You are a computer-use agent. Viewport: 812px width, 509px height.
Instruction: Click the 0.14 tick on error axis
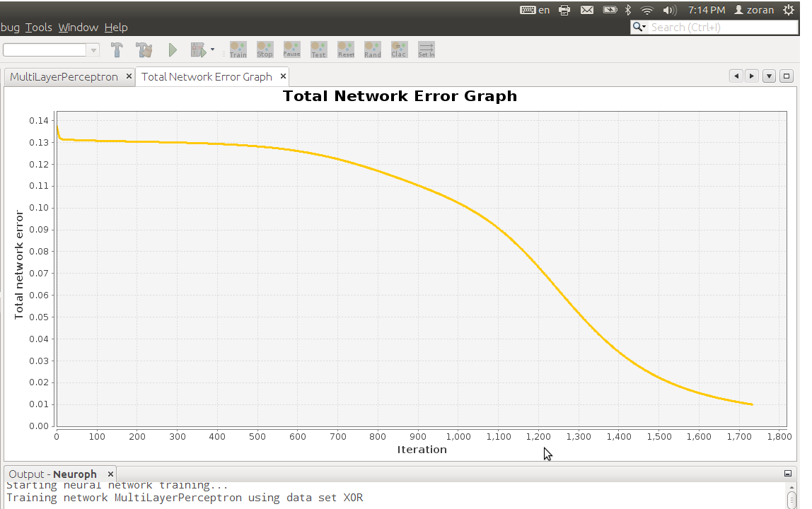pyautogui.click(x=39, y=121)
